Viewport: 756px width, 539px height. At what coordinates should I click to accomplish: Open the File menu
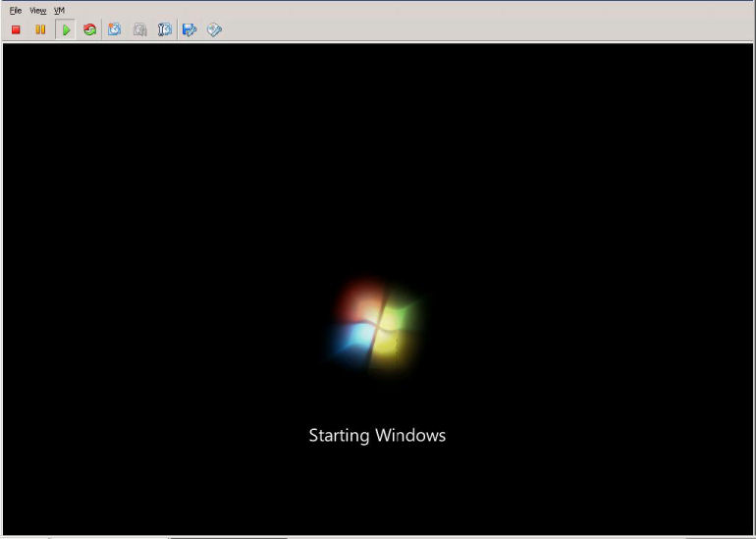tap(16, 10)
